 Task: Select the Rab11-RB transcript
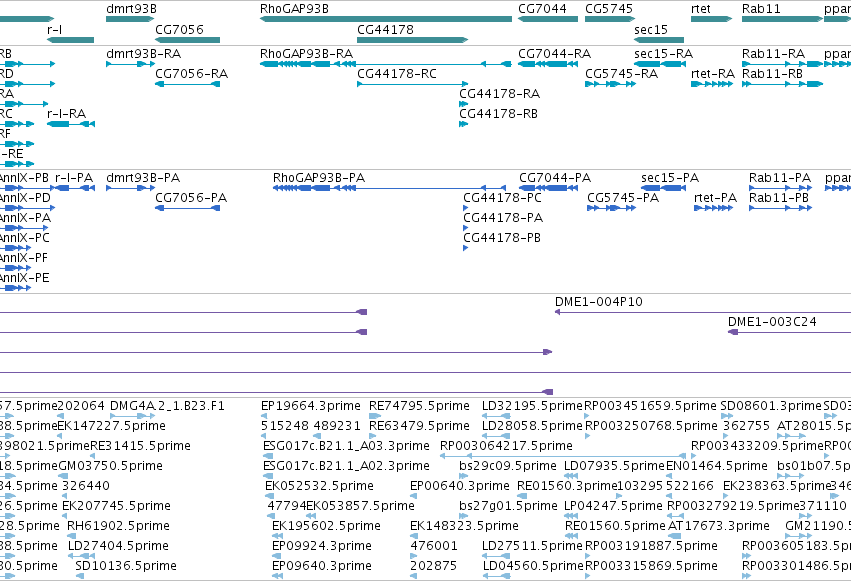coord(782,84)
